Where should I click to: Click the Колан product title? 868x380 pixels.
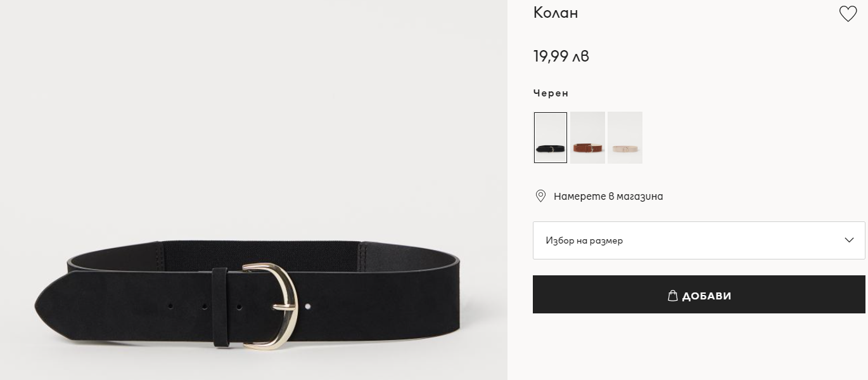click(556, 13)
